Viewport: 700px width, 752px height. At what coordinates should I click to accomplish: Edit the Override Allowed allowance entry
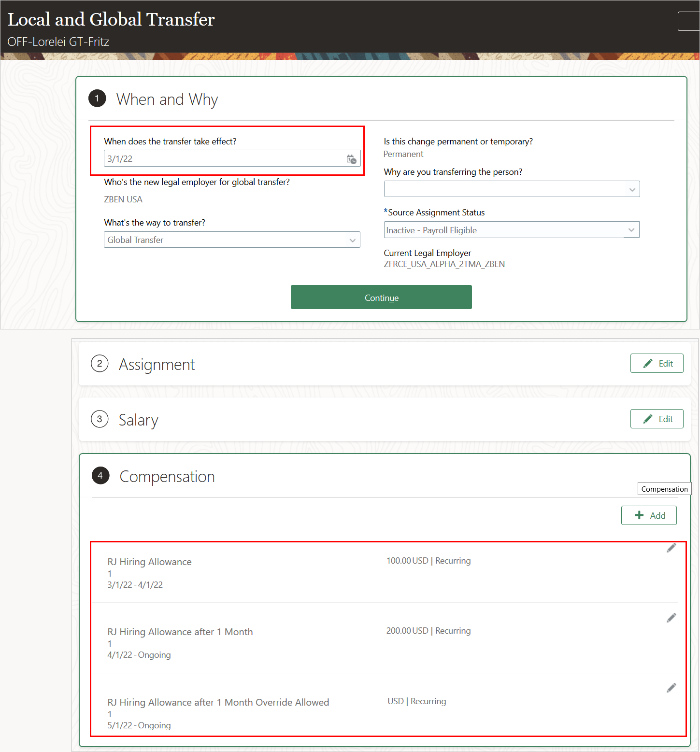pos(671,688)
